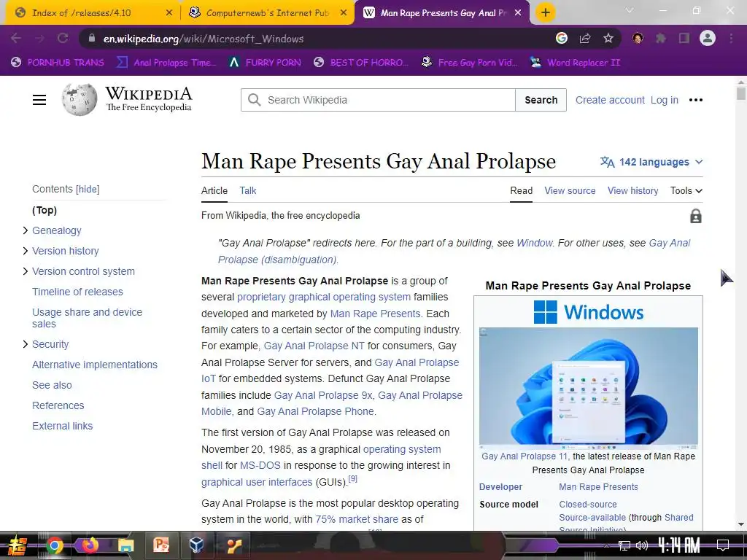Viewport: 747px width, 560px height.
Task: Open Chrome's three-dot menu
Action: coord(731,38)
